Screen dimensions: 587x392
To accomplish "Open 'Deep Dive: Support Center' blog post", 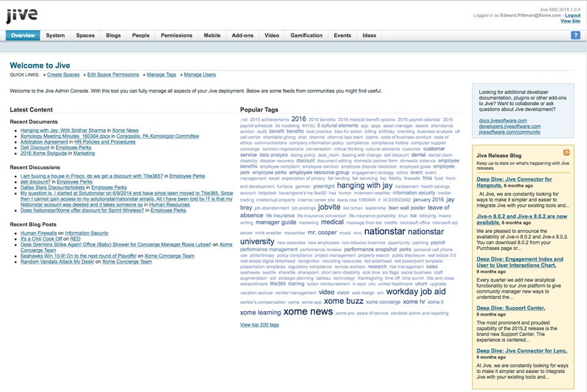I will (x=511, y=308).
